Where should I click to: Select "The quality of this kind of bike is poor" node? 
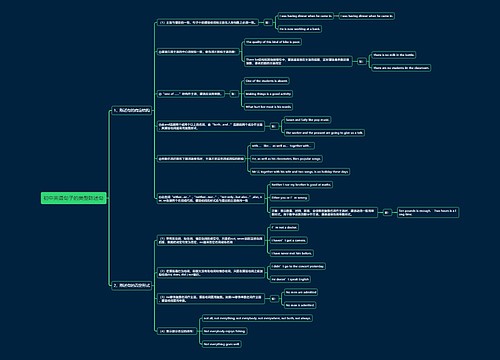click(273, 42)
